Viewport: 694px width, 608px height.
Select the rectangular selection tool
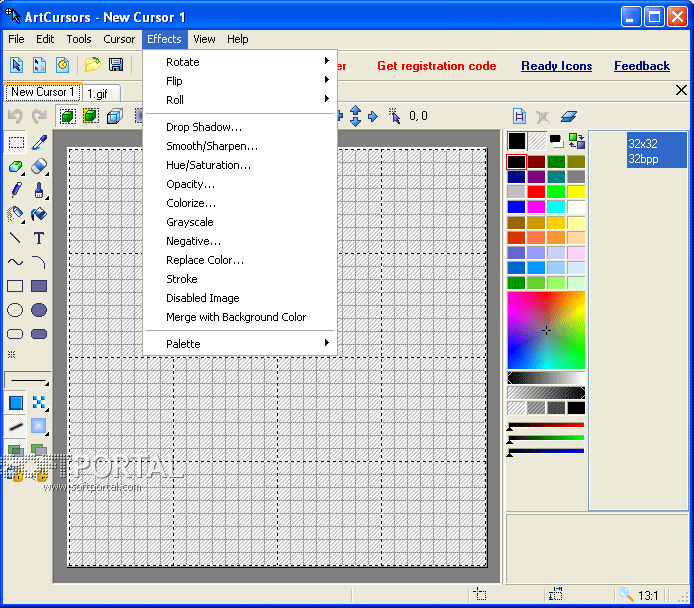click(x=16, y=142)
